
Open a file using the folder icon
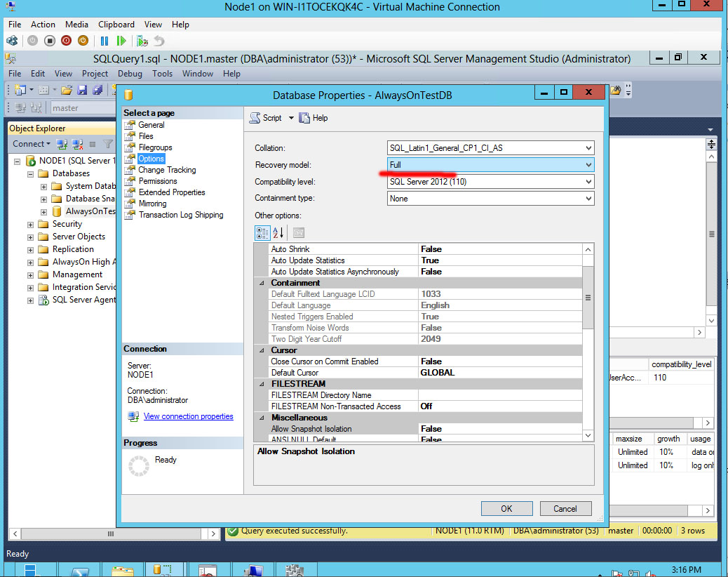(x=67, y=90)
